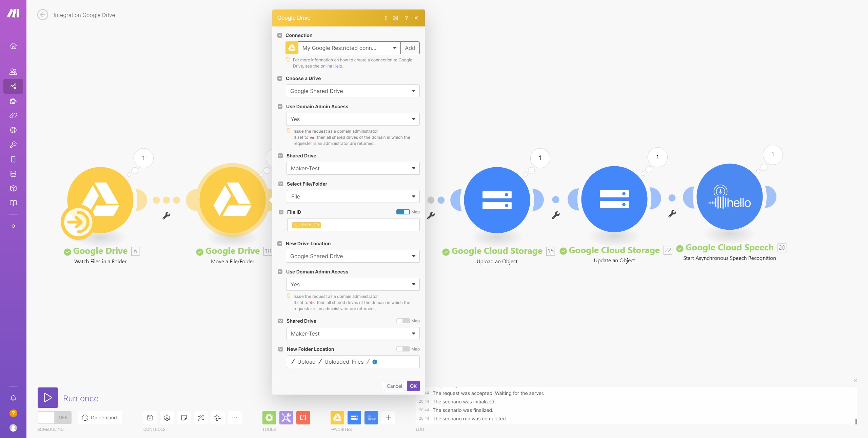The image size is (868, 438).
Task: Click the Notes icon in controls
Action: coord(184,418)
